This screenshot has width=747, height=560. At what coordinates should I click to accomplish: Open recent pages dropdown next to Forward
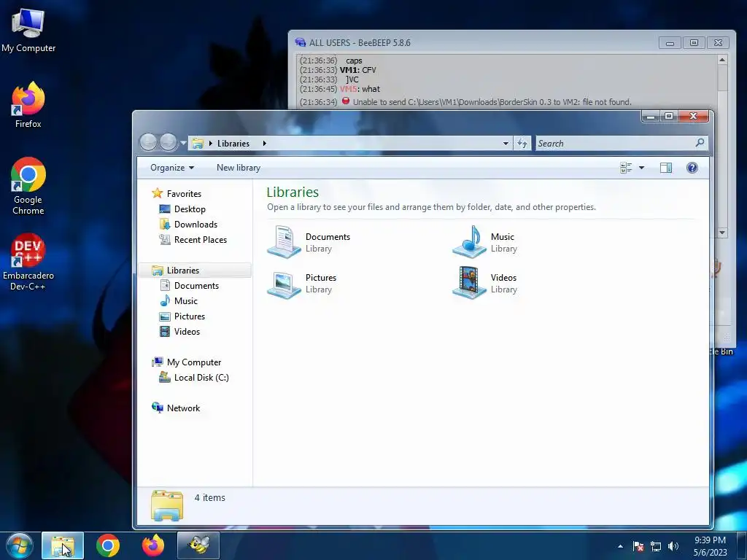tap(183, 143)
